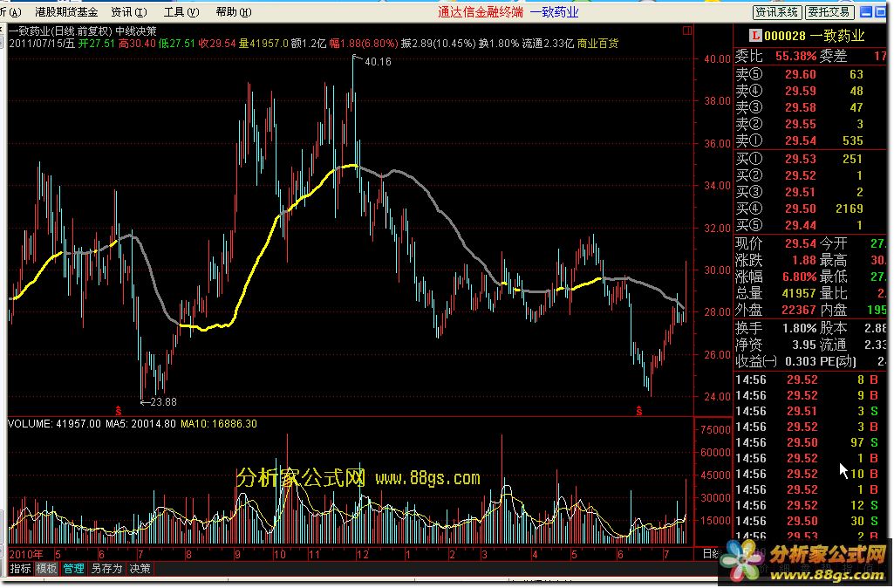This screenshot has width=894, height=588.
Task: Click the month 12 marker on time axis
Action: (x=363, y=554)
